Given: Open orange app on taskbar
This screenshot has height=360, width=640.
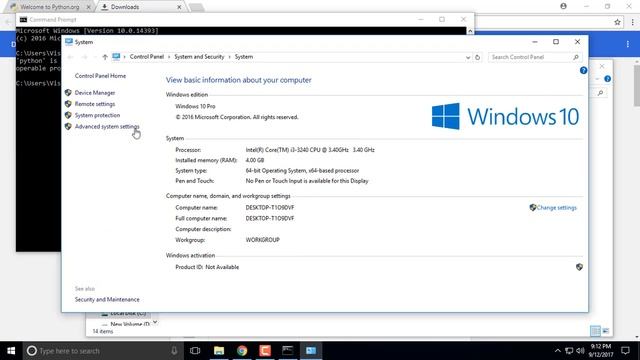Looking at the screenshot, I should pos(265,351).
